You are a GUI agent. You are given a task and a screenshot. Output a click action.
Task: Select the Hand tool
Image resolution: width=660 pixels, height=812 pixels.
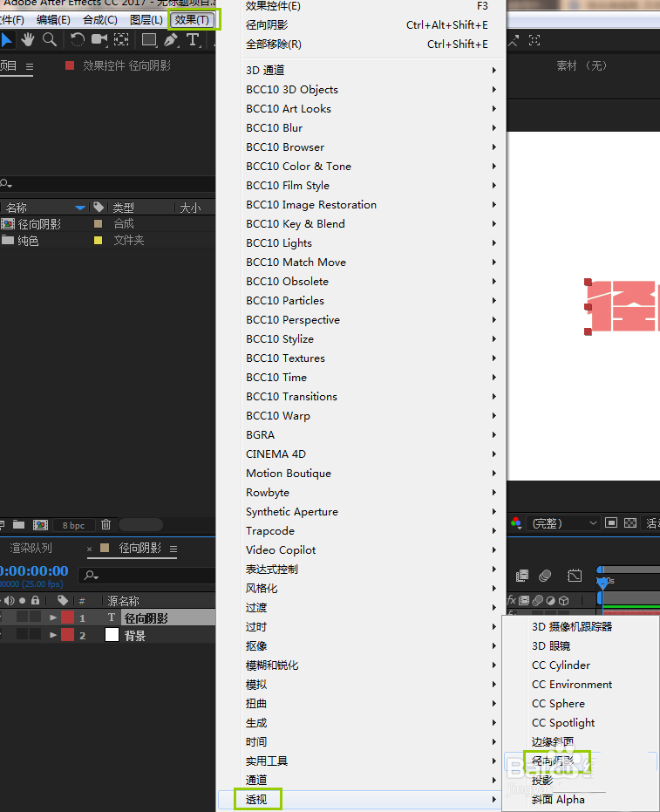(x=27, y=40)
